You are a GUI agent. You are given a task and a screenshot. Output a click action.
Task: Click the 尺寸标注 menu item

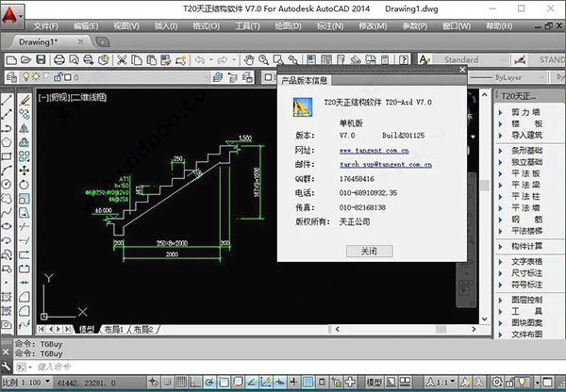coord(526,273)
